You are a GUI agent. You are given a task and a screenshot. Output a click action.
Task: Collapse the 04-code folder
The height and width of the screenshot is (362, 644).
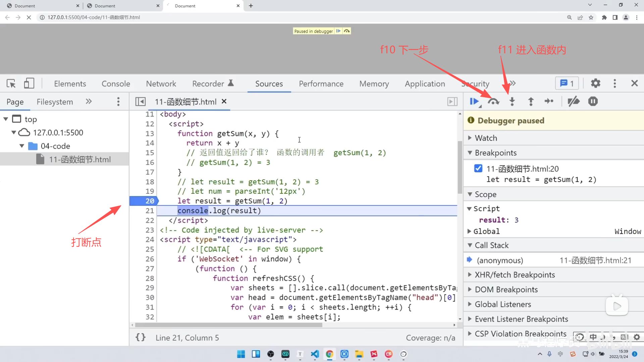pos(22,146)
